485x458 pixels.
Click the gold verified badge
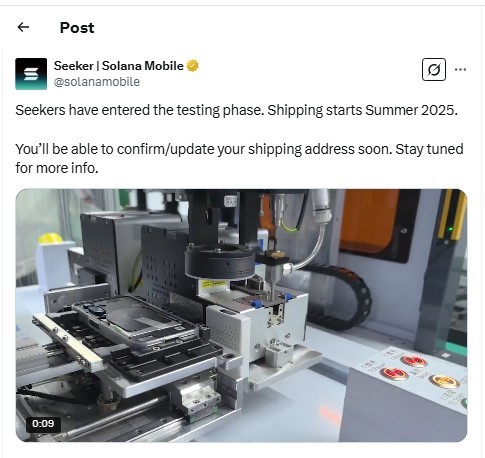(x=192, y=66)
